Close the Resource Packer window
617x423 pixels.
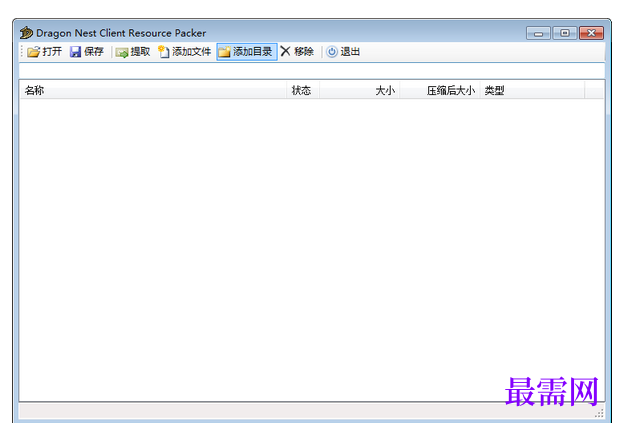coord(591,33)
